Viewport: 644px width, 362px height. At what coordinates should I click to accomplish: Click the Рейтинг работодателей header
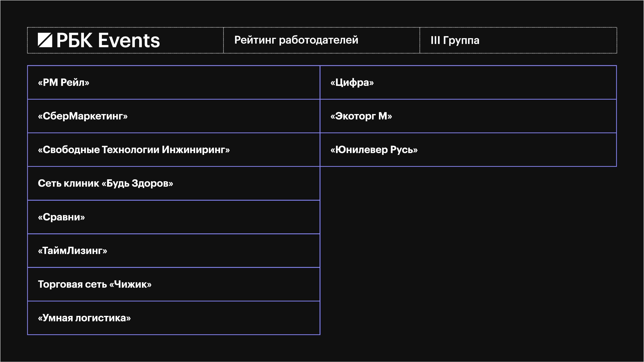[x=296, y=40]
